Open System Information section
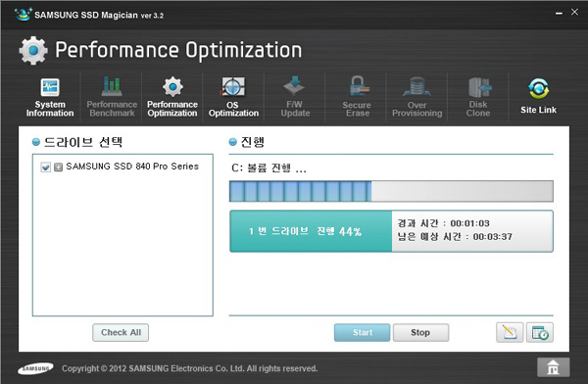 [50, 97]
